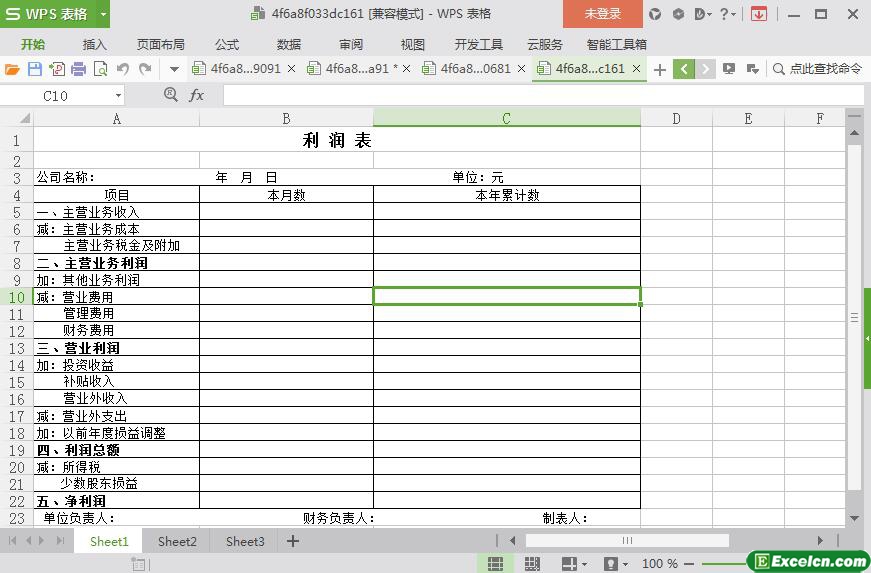Screen dimensions: 871x573
Task: Open the 公式 ribbon tab
Action: point(227,44)
